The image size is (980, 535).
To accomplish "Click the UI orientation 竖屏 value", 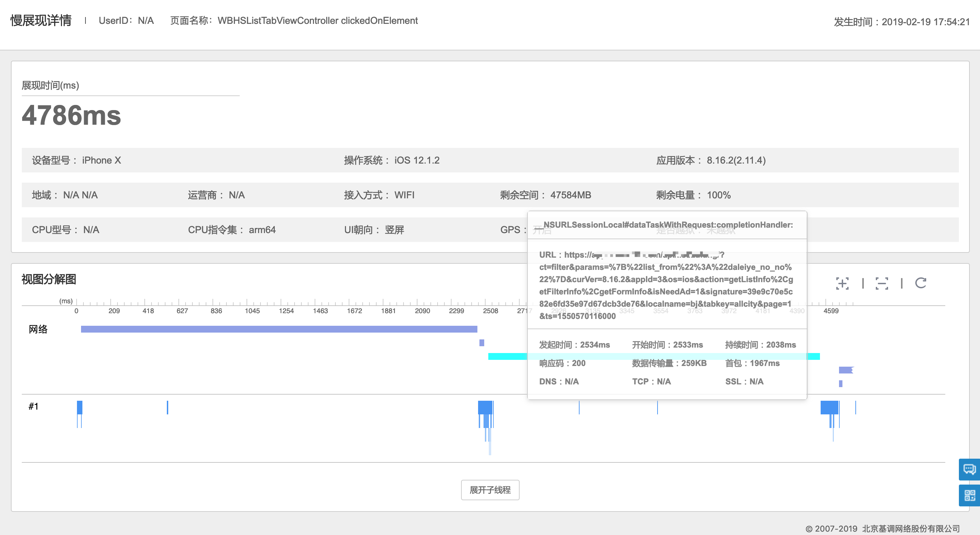I will (394, 230).
